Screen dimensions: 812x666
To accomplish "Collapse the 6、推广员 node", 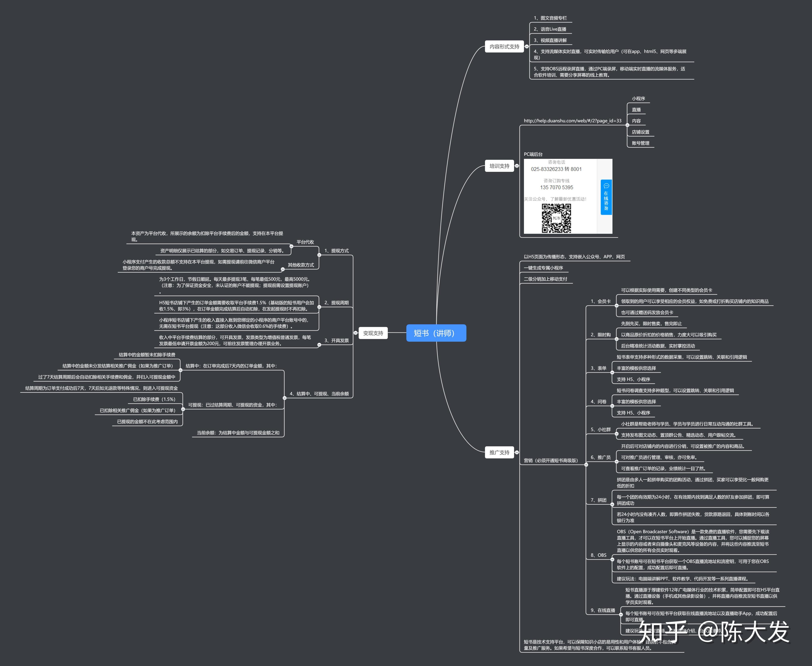I will (617, 462).
